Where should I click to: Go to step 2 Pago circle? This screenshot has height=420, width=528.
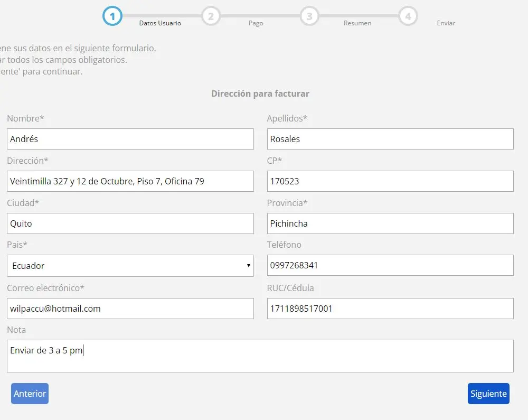tap(210, 16)
